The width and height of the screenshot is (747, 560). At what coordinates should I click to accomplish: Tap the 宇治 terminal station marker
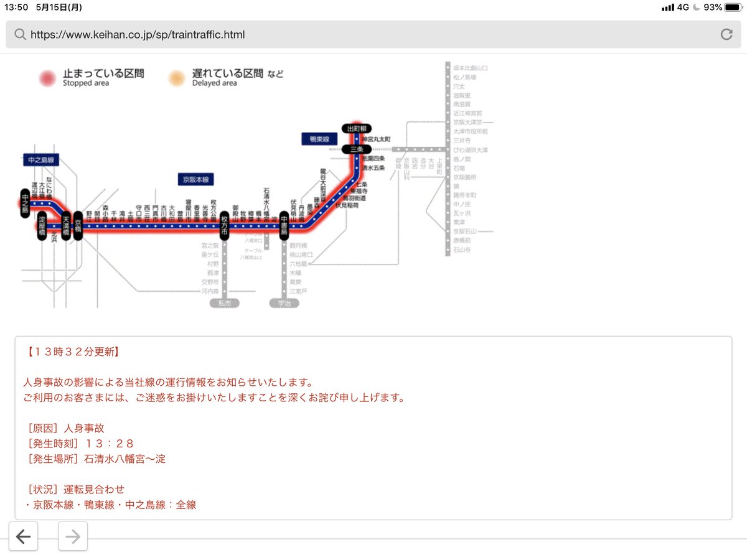click(x=284, y=303)
